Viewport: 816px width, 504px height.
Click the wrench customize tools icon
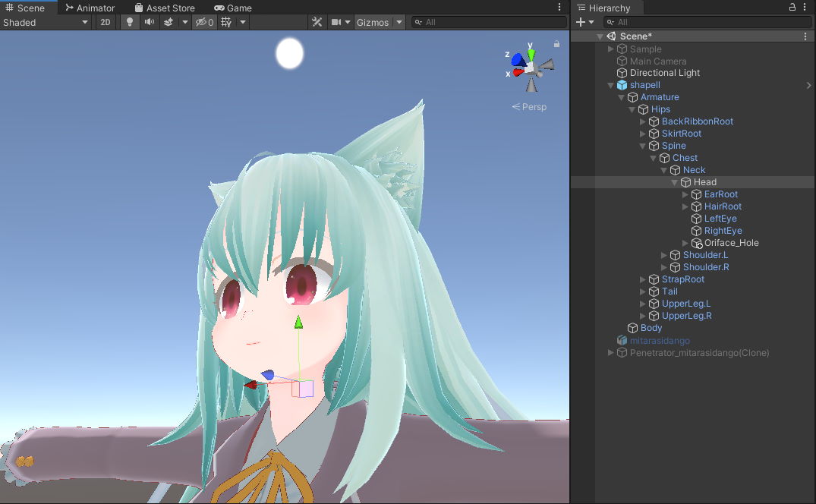317,22
